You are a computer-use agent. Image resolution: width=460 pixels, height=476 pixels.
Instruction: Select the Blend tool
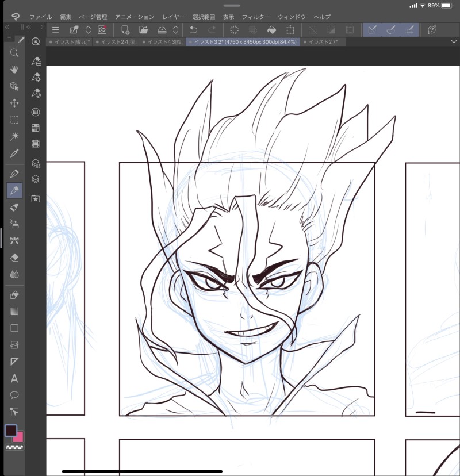[x=14, y=274]
